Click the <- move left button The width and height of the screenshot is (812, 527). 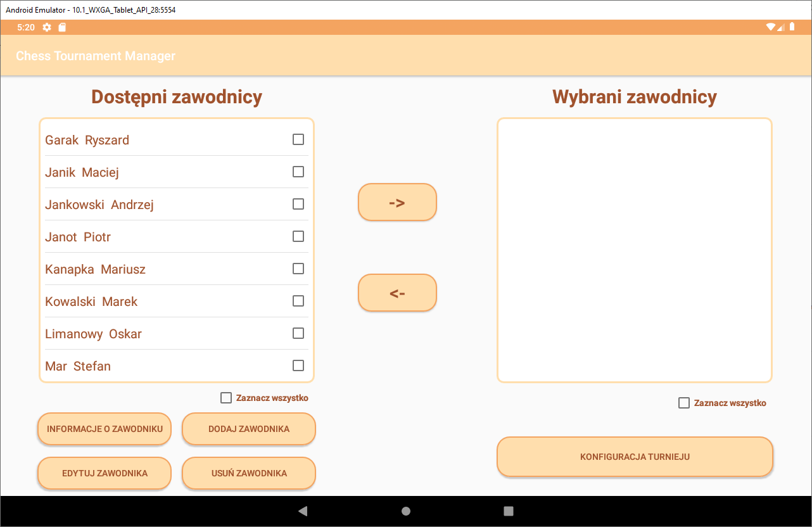coord(397,293)
